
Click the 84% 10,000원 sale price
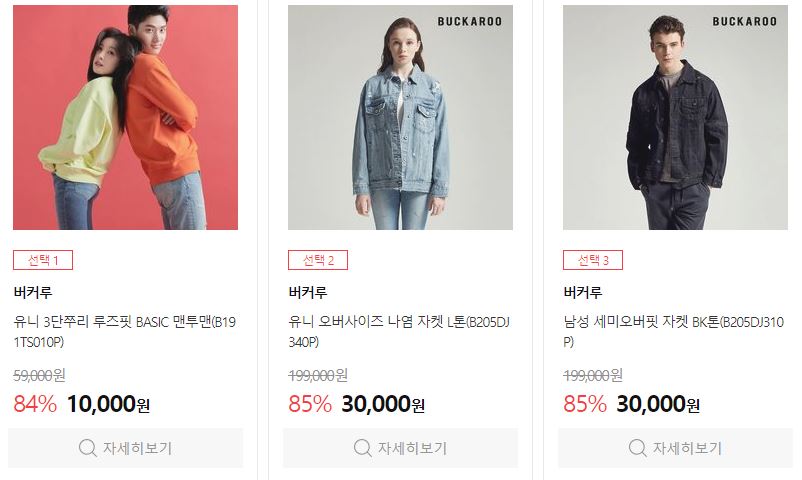(81, 404)
